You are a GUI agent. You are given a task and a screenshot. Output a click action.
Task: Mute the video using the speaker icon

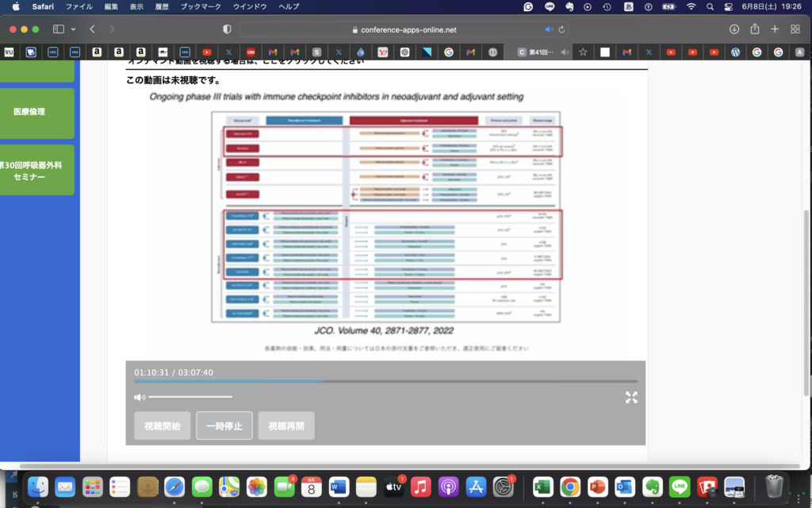140,397
